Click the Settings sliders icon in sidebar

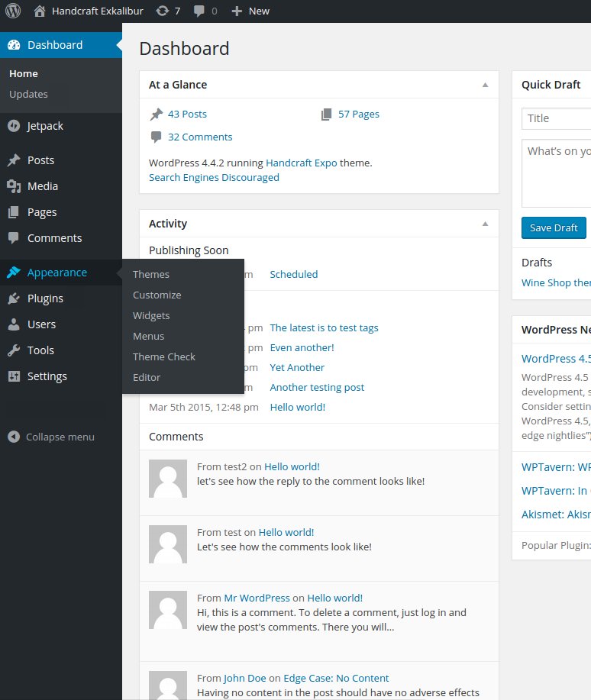coord(14,376)
